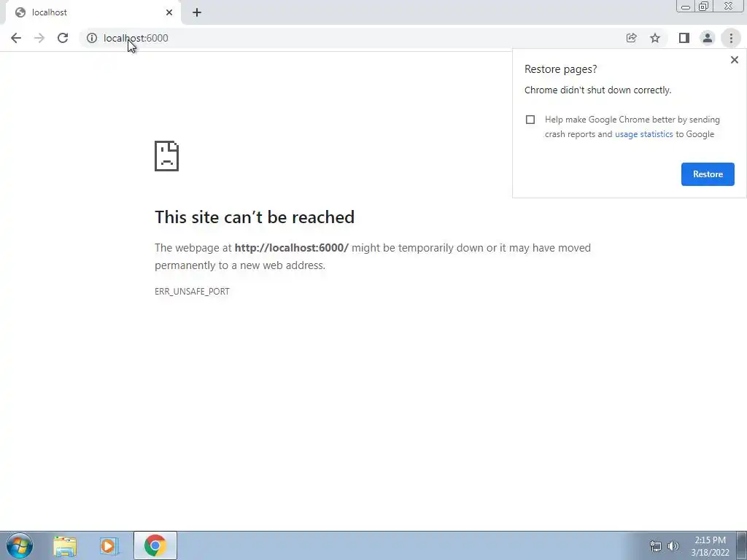747x560 pixels.
Task: Click the restore-down window button
Action: tap(704, 6)
